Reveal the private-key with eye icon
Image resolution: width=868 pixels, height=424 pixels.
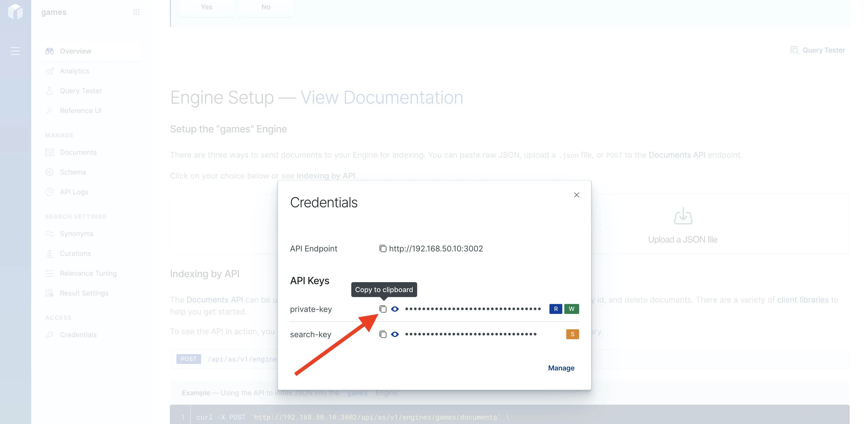coord(395,309)
